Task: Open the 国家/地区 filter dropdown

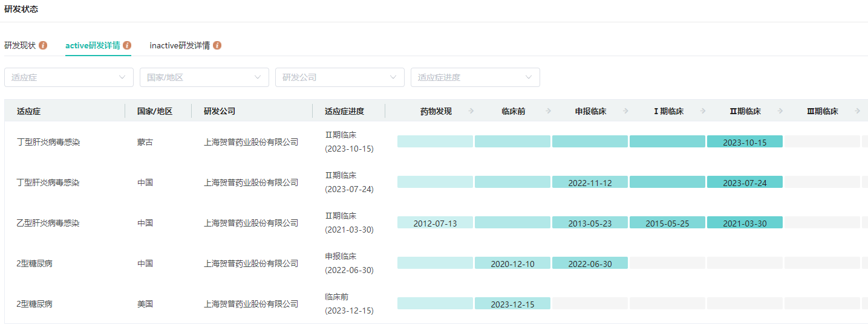Action: (x=204, y=77)
